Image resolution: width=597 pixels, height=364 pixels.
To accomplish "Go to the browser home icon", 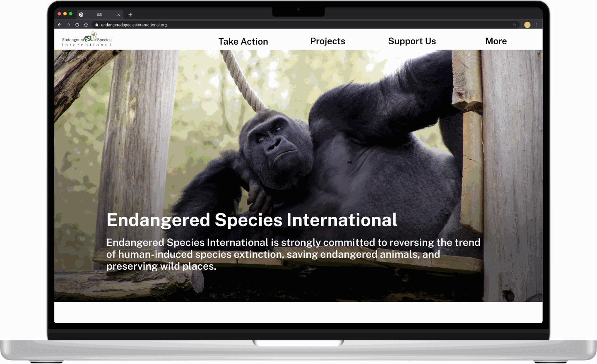I will click(x=86, y=25).
